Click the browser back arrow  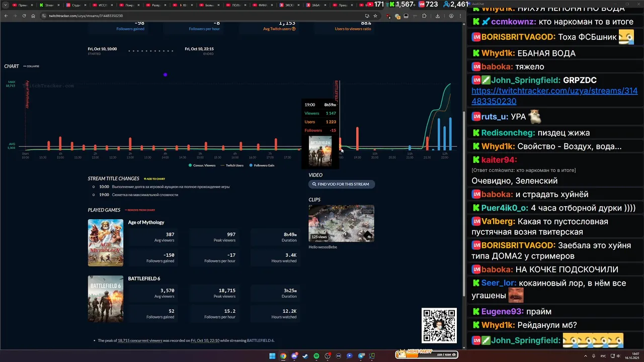point(6,16)
